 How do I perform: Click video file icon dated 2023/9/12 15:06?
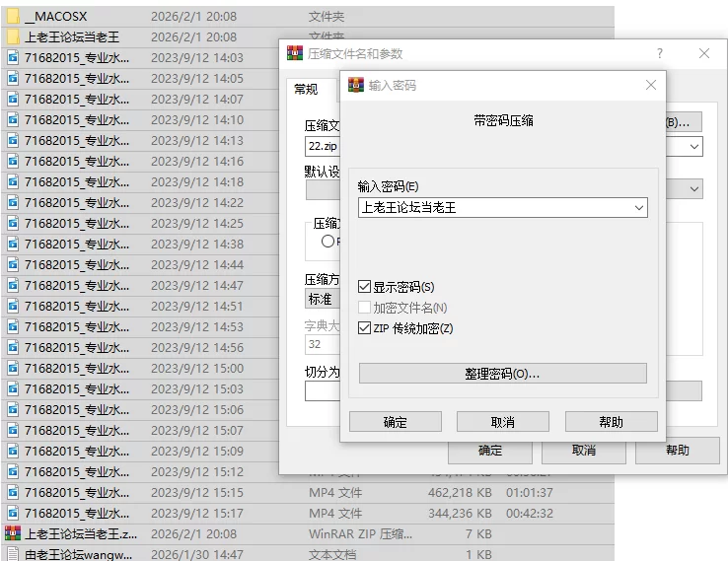tap(13, 410)
